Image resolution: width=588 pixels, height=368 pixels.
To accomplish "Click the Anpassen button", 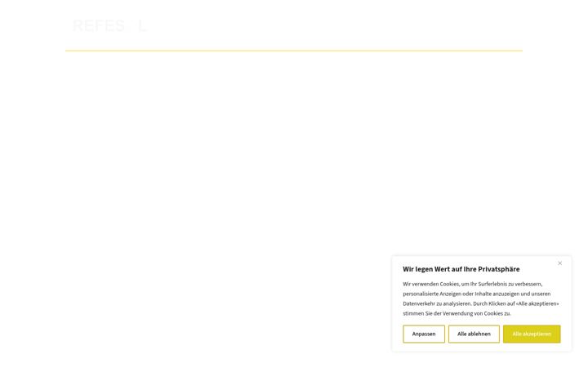I will pyautogui.click(x=424, y=334).
